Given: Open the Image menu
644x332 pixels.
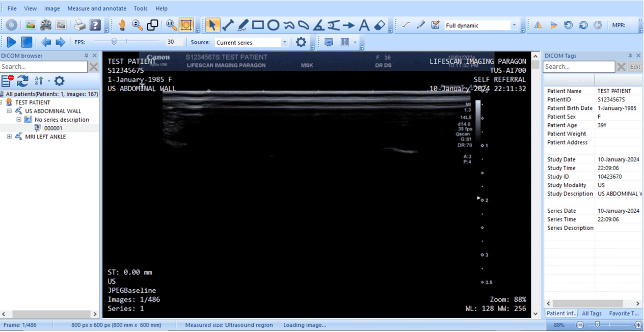Looking at the screenshot, I should click(52, 9).
